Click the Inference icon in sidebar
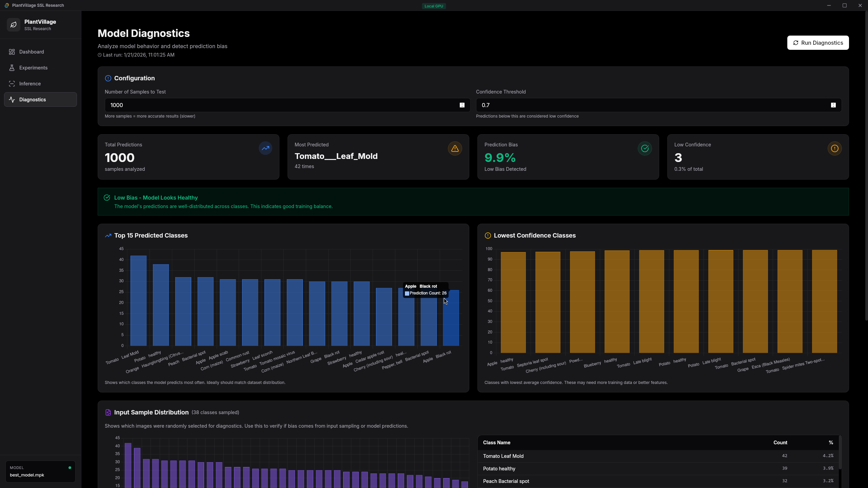The image size is (868, 488). [12, 83]
